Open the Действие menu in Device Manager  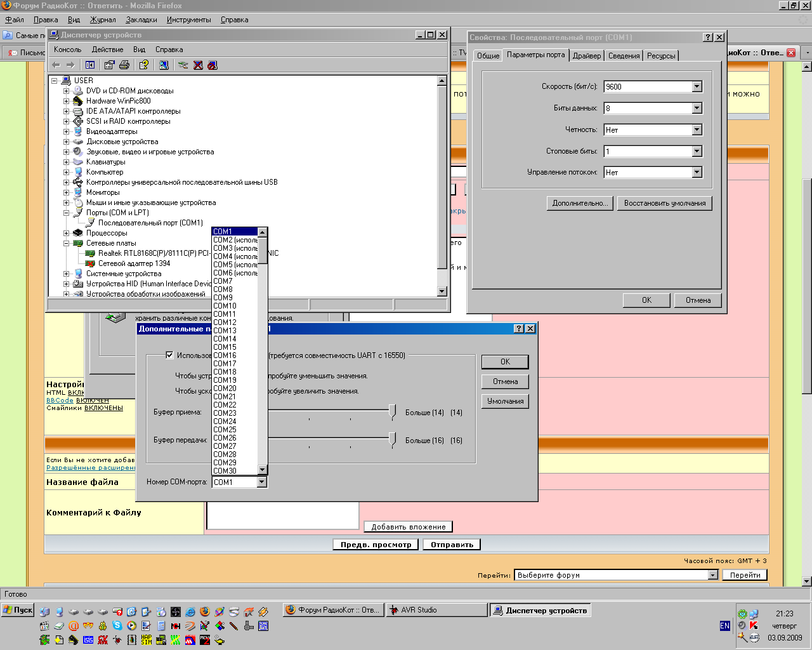pyautogui.click(x=107, y=50)
